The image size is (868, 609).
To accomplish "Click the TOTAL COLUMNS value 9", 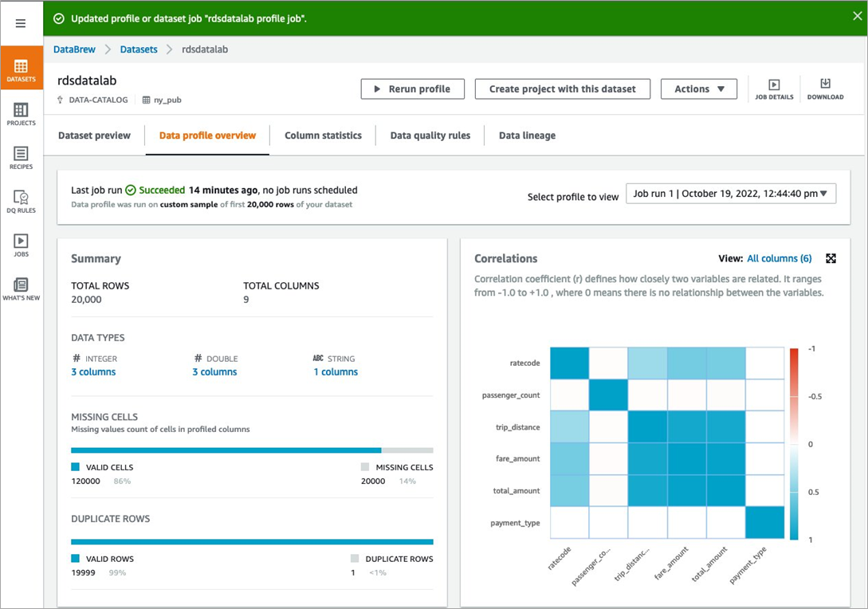I will point(245,300).
